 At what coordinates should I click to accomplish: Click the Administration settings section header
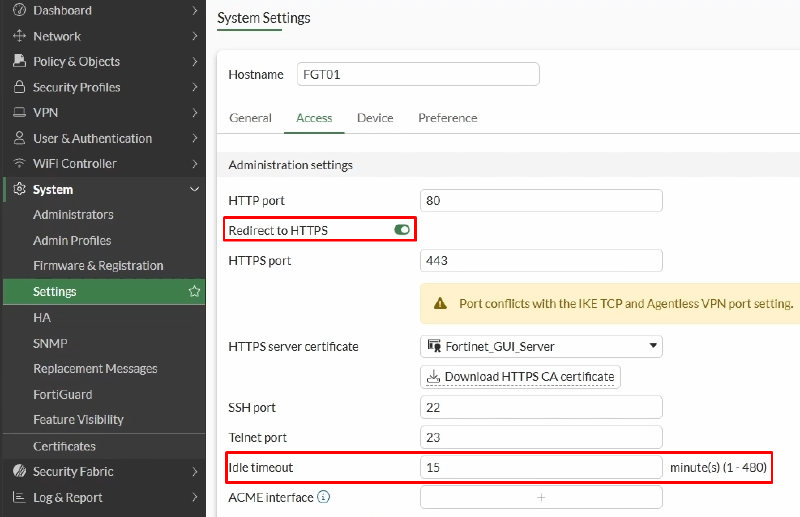pos(290,165)
